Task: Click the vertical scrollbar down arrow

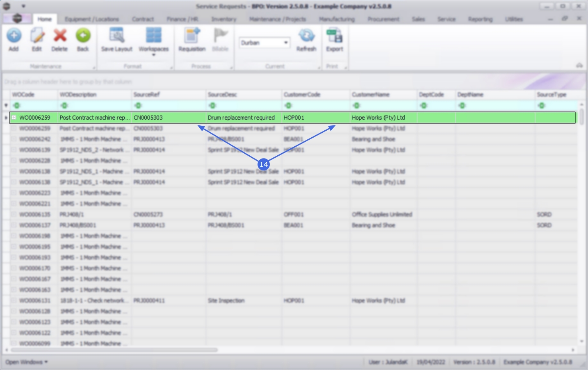Action: point(581,341)
